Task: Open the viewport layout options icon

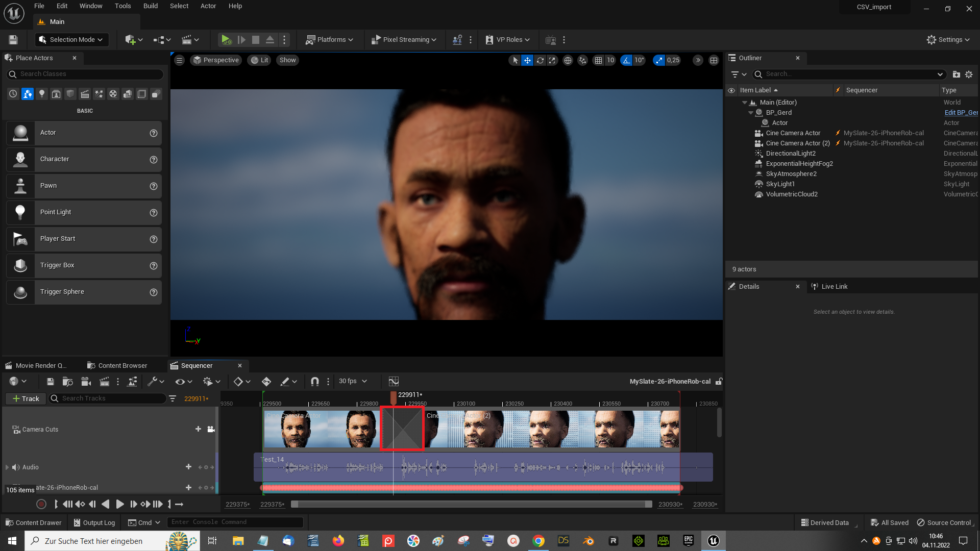Action: point(714,60)
